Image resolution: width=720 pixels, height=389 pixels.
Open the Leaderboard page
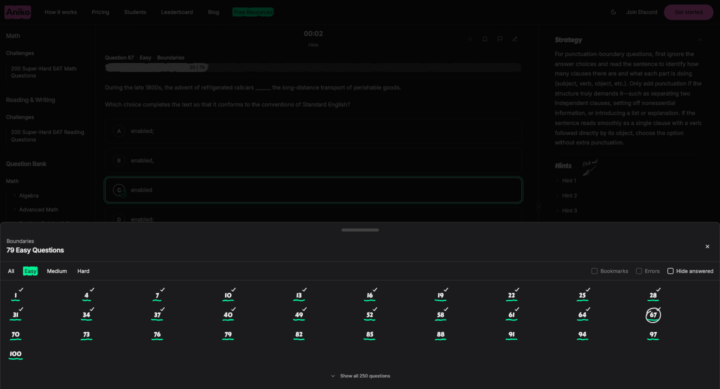click(x=177, y=12)
